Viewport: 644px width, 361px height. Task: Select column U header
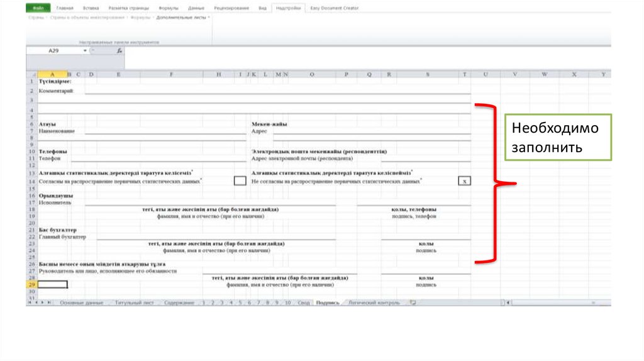[486, 74]
